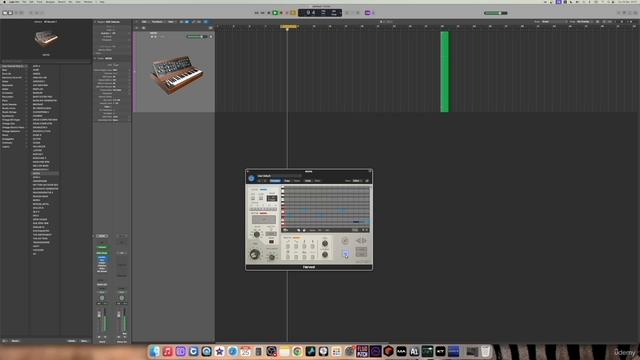
Task: Open Trash in the Dock
Action: pyautogui.click(x=485, y=351)
